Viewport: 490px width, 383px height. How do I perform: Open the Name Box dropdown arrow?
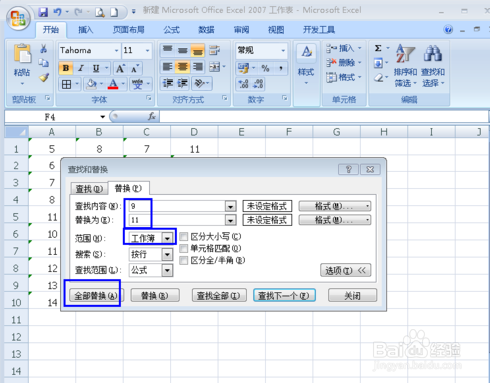pos(102,117)
